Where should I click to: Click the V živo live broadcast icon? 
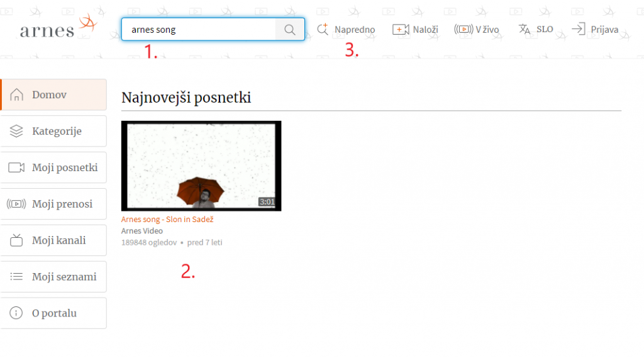coord(464,29)
